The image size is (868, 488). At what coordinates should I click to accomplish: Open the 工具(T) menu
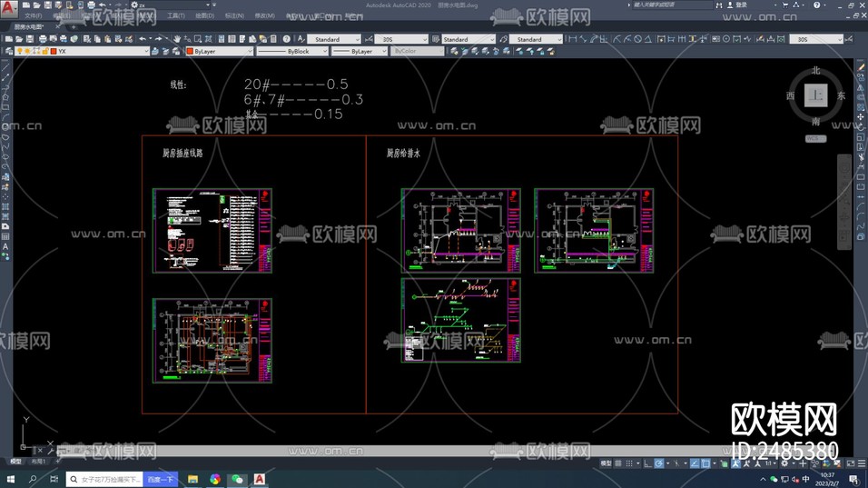tap(176, 15)
